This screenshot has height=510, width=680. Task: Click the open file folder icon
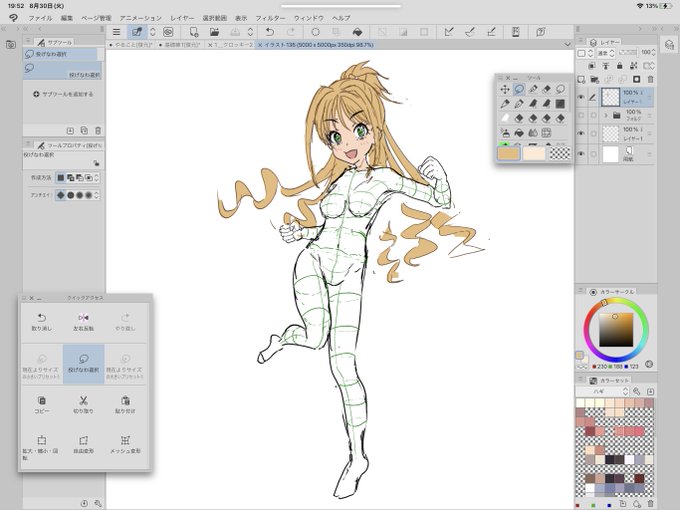tap(214, 32)
